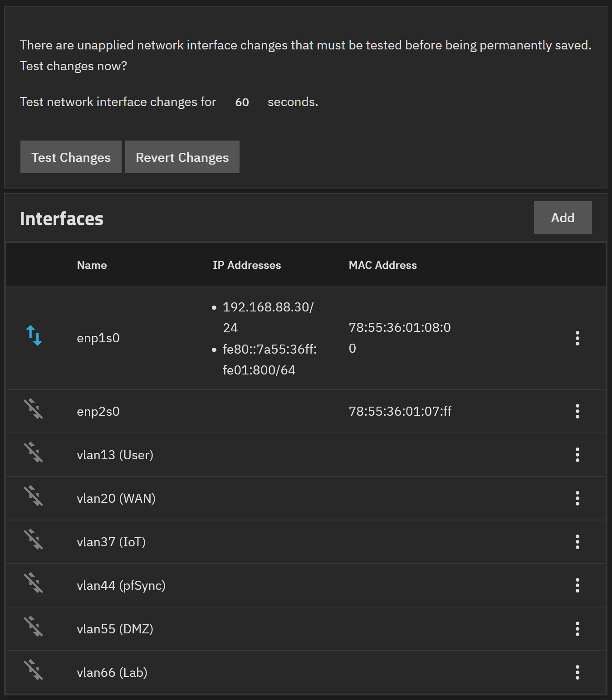Show actions menu for vlan20 (WAN)

click(x=577, y=498)
